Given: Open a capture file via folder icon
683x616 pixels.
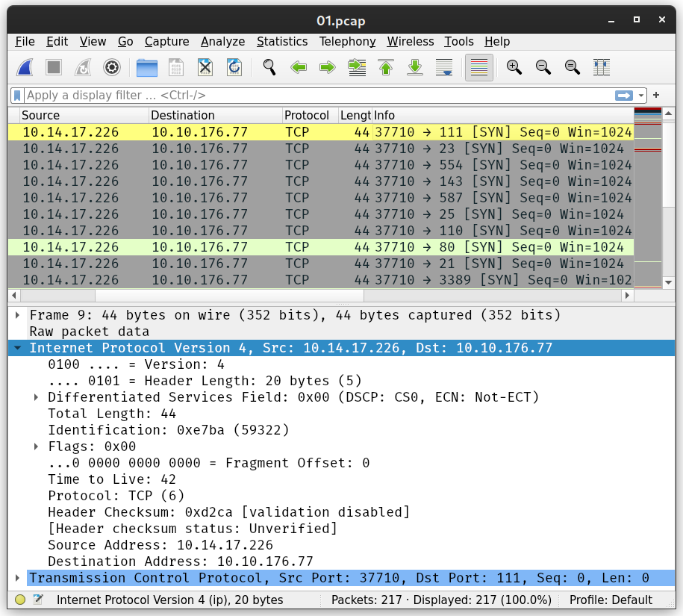Looking at the screenshot, I should tap(147, 68).
